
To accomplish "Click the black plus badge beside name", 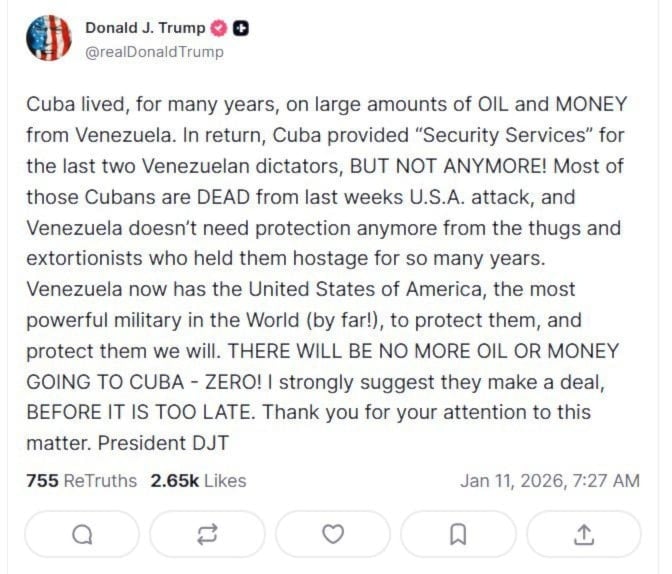I will pyautogui.click(x=241, y=29).
